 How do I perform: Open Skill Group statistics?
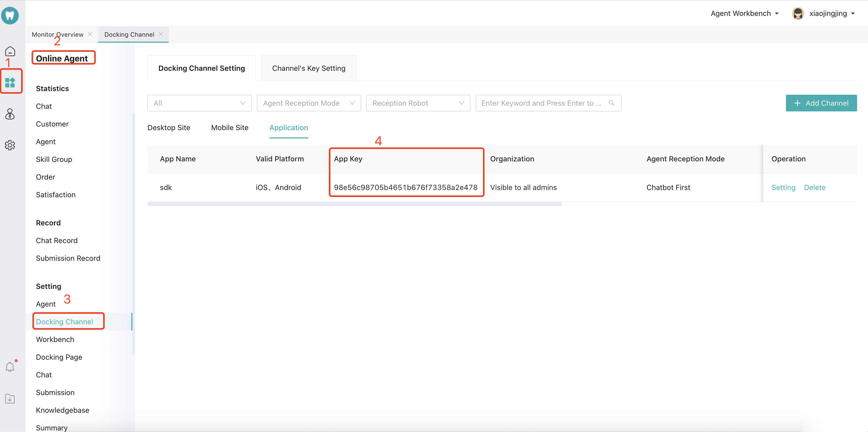54,159
